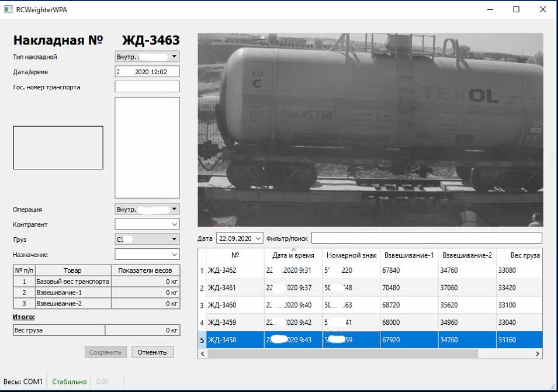Image resolution: width=558 pixels, height=392 pixels.
Task: Click the RCWeighterWPA app icon in title bar
Action: 8,9
